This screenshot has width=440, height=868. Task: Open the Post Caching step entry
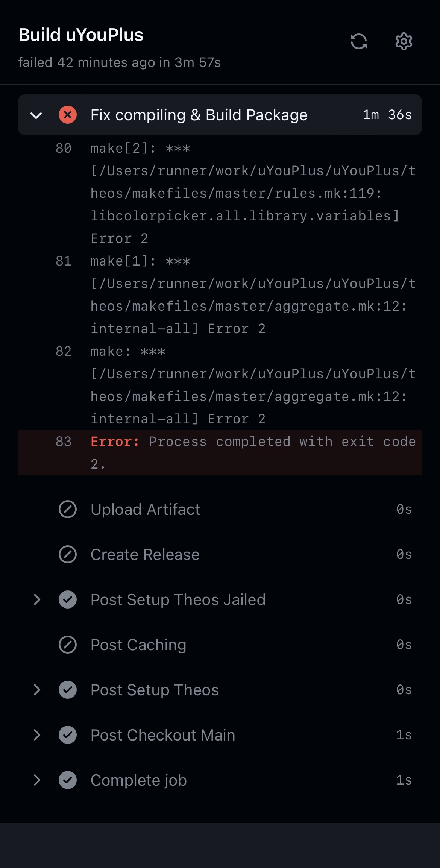coord(138,645)
